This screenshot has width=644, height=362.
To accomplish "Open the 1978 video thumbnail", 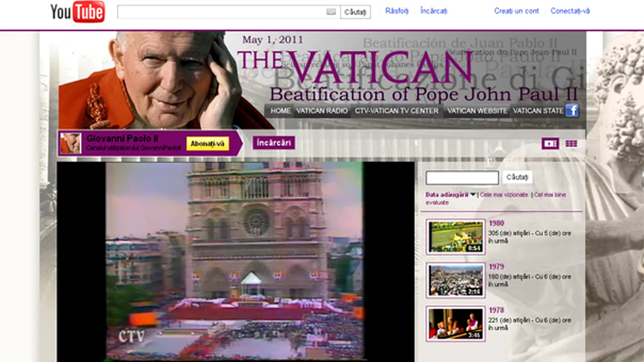I will (x=455, y=324).
